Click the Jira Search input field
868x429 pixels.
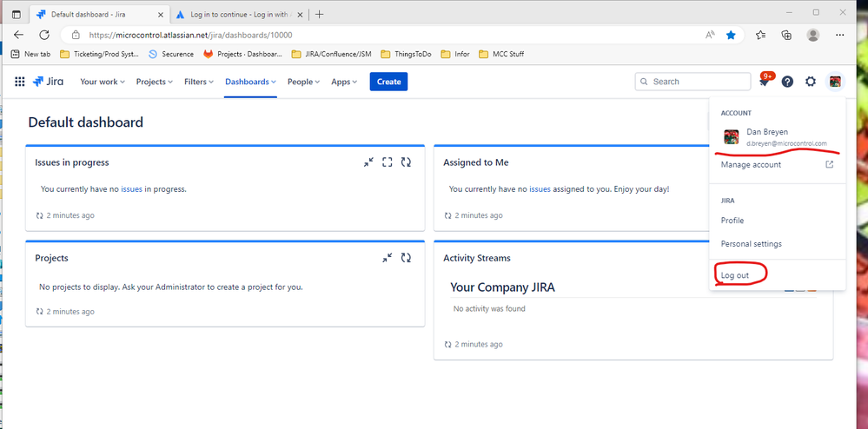(x=692, y=82)
